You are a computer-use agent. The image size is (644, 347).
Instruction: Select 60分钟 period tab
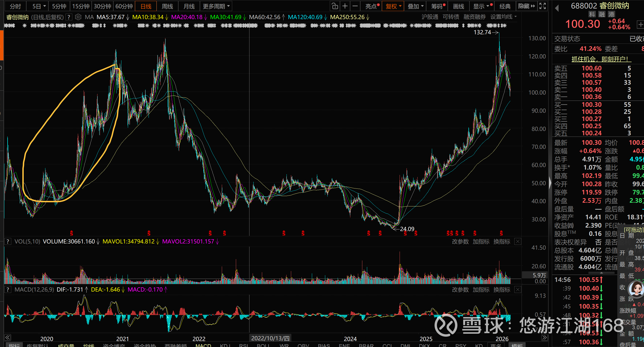[124, 6]
